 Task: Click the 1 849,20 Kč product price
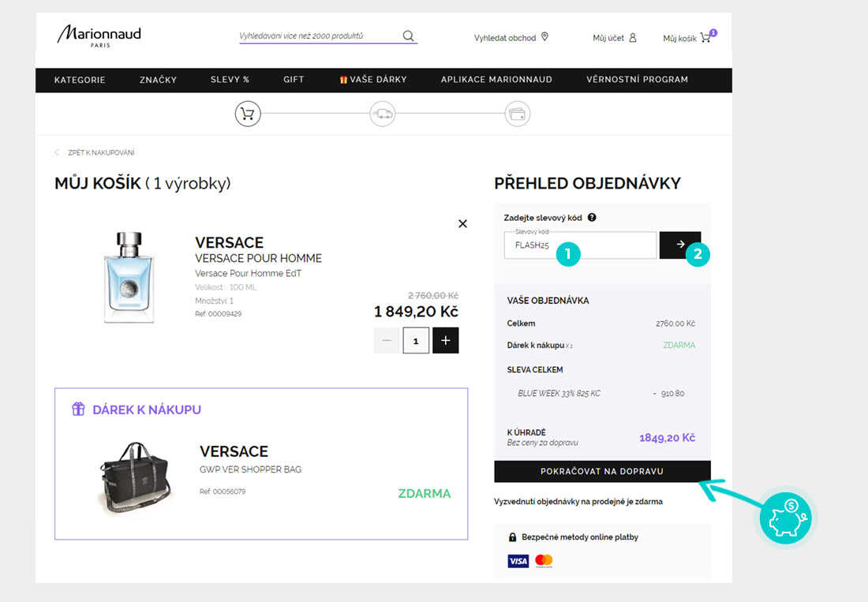pos(416,312)
